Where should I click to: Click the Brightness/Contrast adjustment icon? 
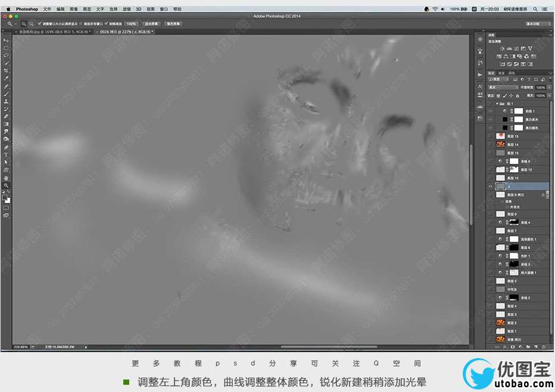(x=502, y=49)
